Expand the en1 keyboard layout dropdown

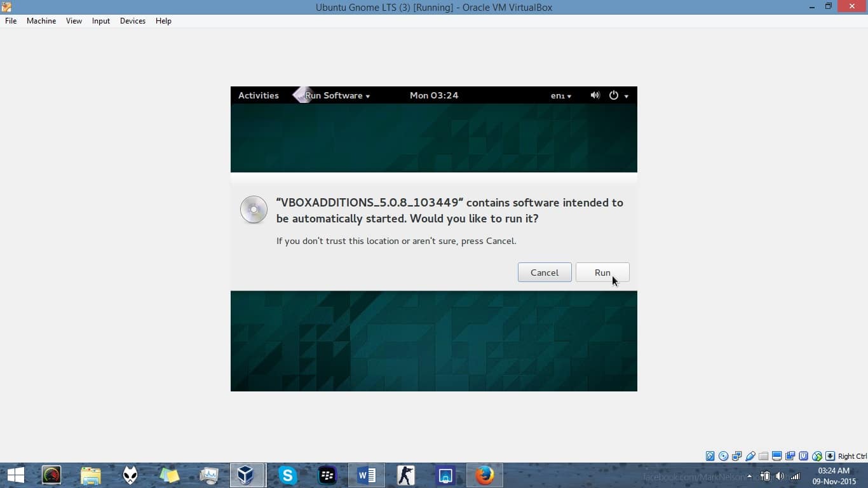pos(560,95)
